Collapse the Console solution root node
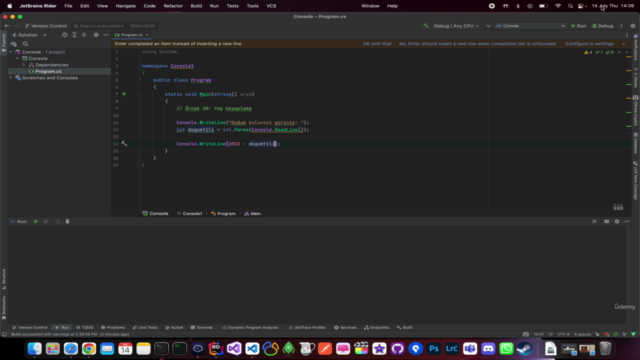This screenshot has height=360, width=640. [x=11, y=52]
